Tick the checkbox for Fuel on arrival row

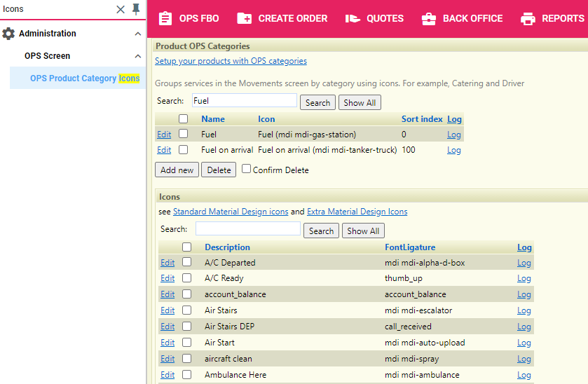click(184, 150)
